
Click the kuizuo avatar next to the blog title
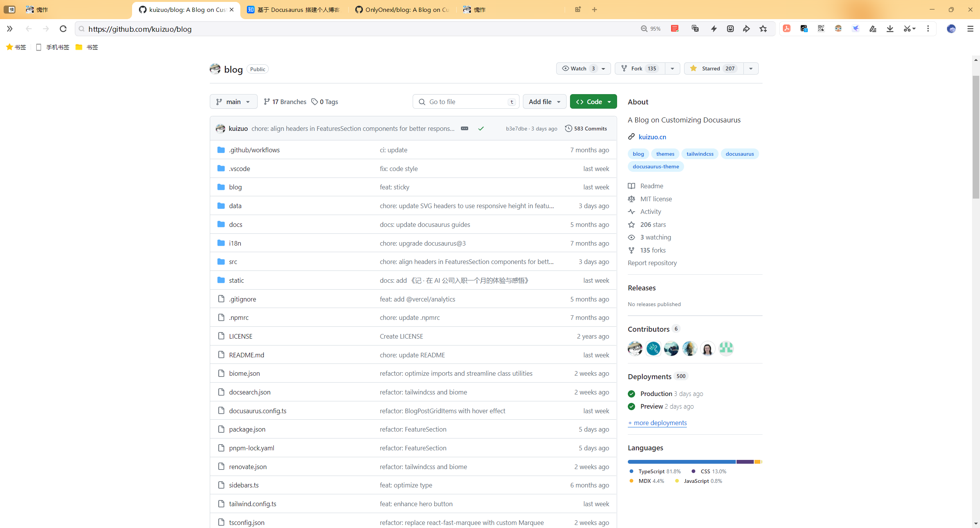215,69
